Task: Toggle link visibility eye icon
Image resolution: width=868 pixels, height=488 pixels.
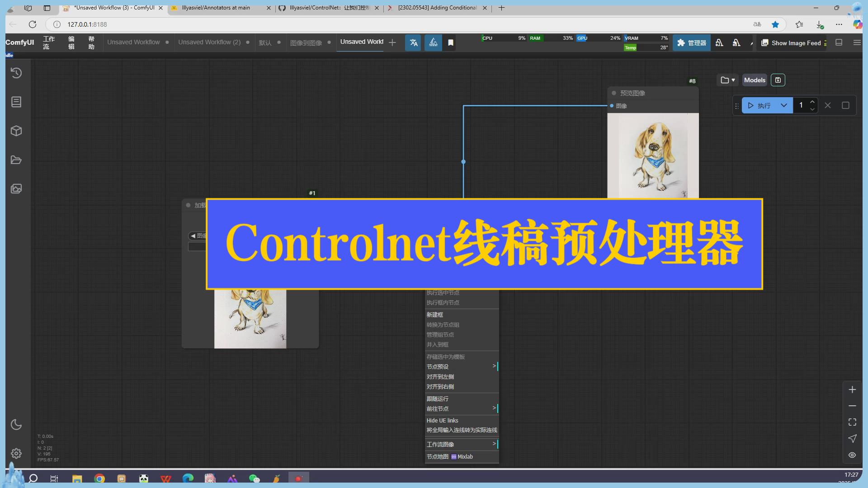Action: point(852,455)
